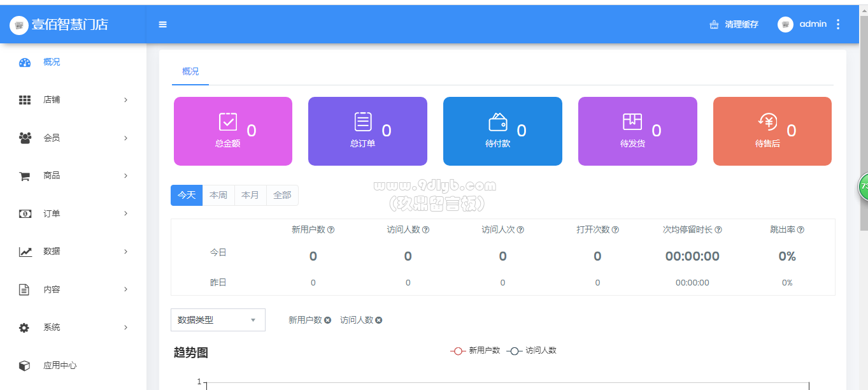Click help icon next to 访问人次
The image size is (868, 390).
click(x=520, y=230)
